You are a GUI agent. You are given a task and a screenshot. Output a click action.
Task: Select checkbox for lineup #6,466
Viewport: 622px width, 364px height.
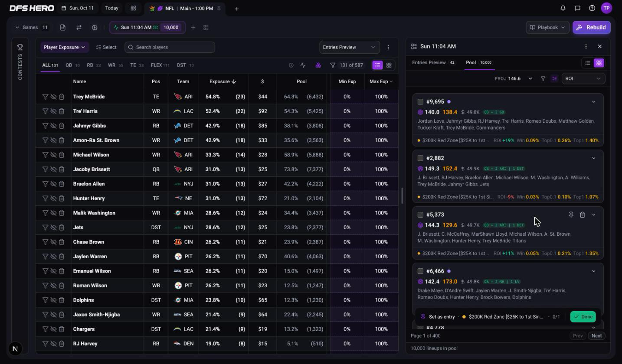420,271
